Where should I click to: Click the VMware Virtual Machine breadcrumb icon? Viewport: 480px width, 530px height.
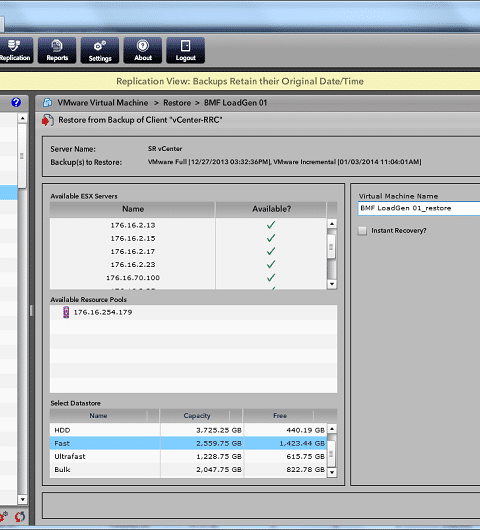click(x=47, y=102)
